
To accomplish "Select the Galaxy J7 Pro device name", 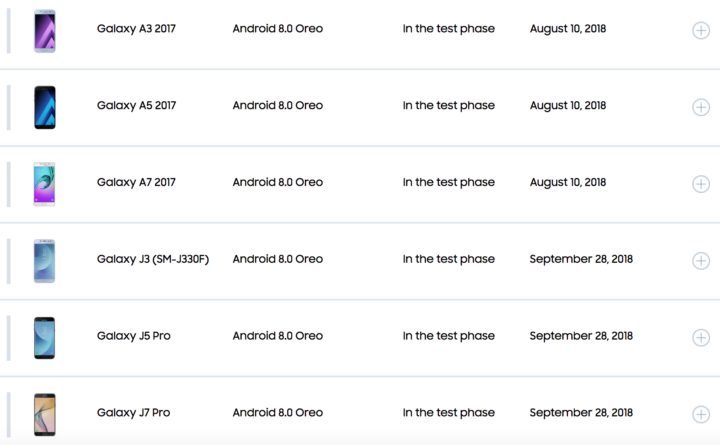I will [133, 412].
